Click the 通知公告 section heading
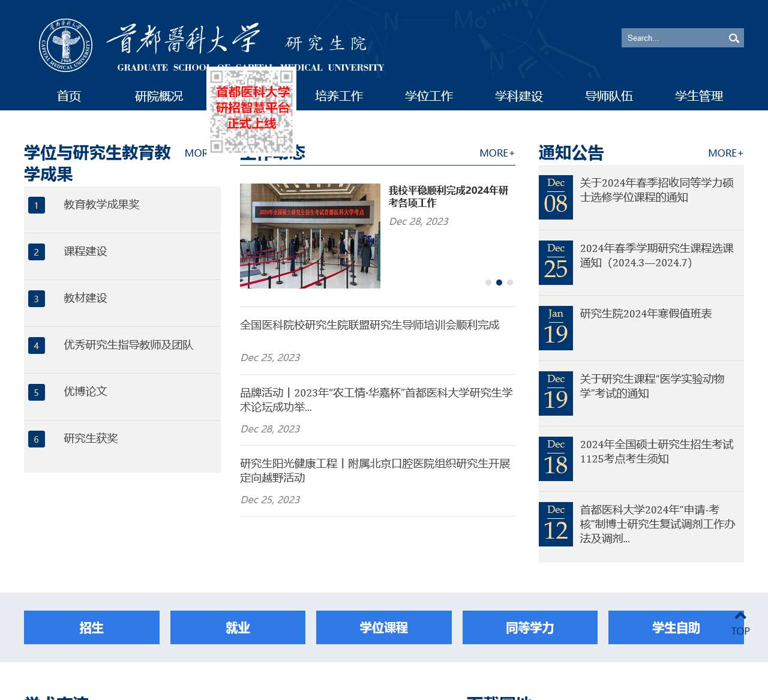 click(571, 153)
